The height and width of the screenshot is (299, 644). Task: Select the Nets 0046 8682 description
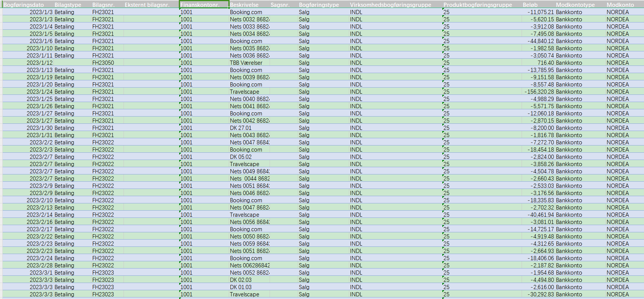(x=249, y=193)
